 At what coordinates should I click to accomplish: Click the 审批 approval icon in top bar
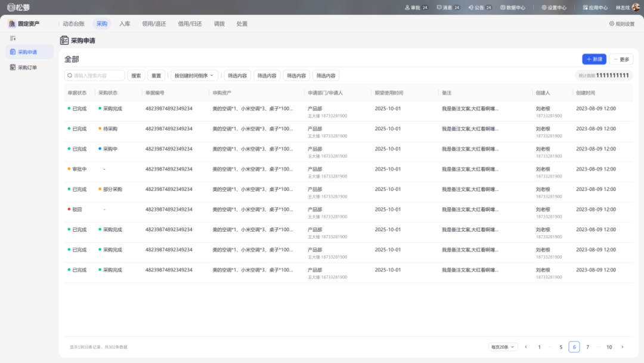408,8
